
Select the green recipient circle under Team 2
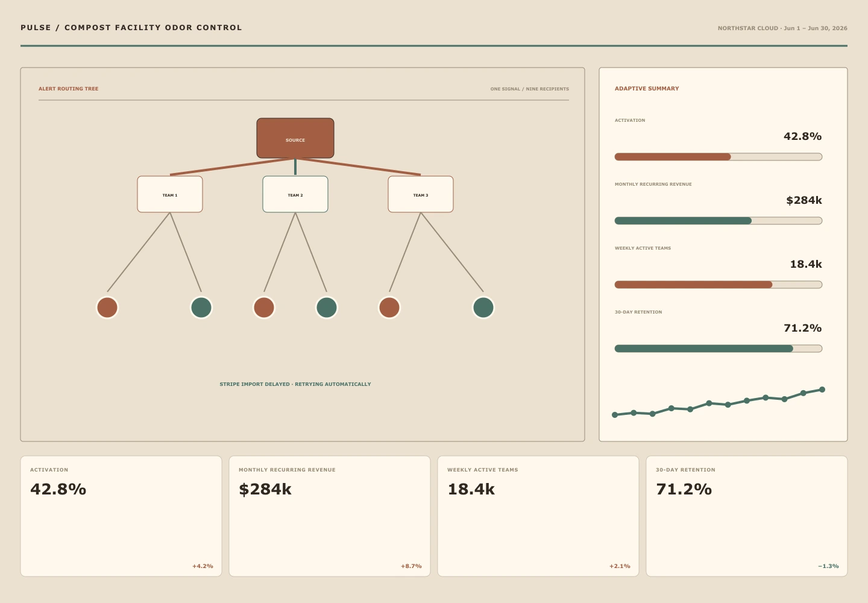(327, 308)
